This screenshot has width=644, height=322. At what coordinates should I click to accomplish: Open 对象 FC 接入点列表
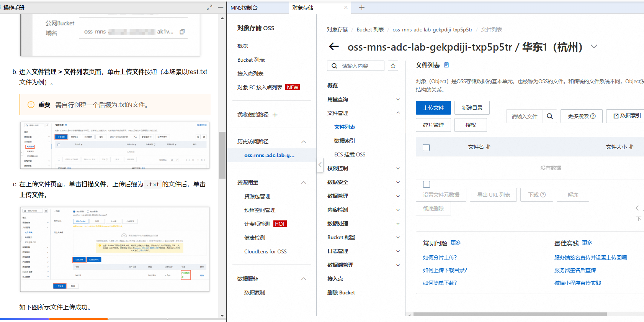(260, 87)
